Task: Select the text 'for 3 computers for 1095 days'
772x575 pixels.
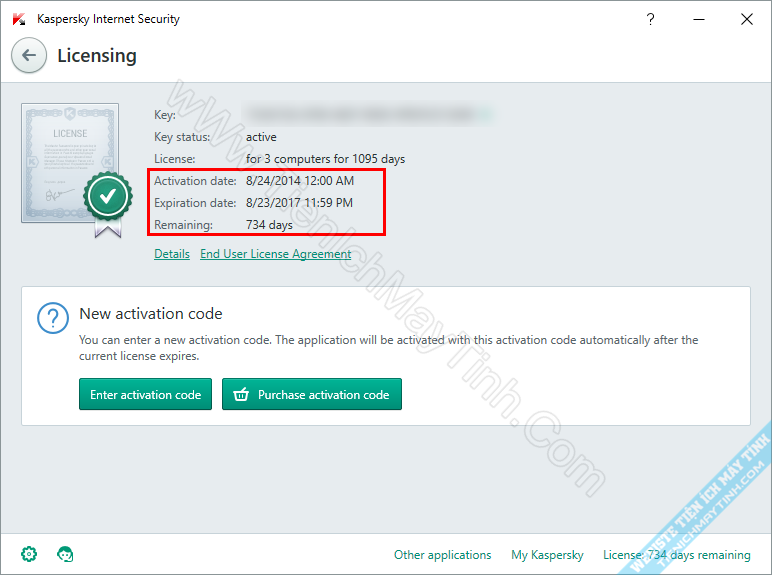Action: pos(325,159)
